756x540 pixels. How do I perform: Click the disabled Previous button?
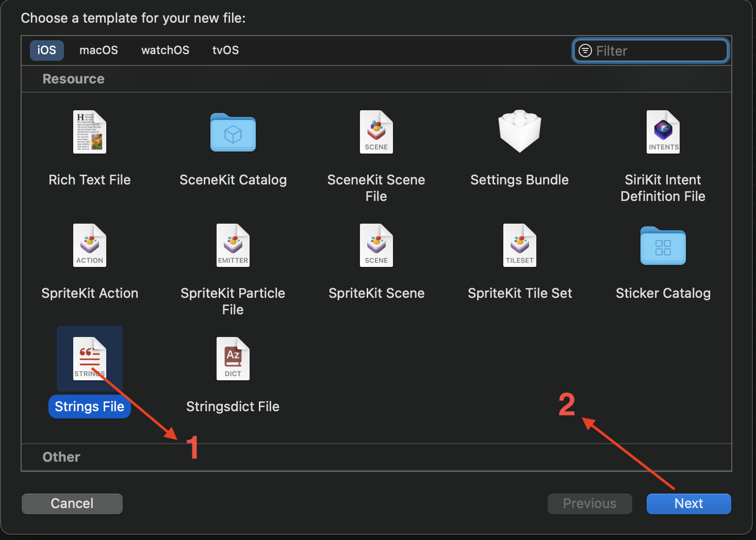(590, 503)
